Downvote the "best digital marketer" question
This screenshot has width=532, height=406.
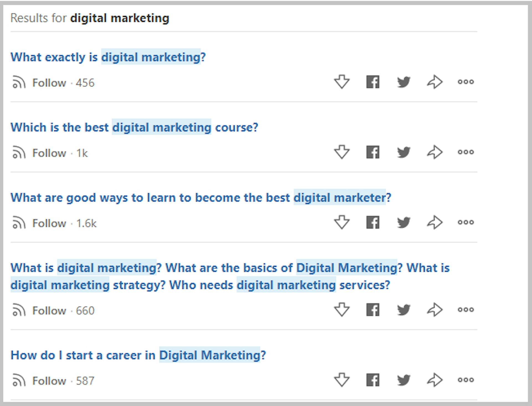point(342,222)
